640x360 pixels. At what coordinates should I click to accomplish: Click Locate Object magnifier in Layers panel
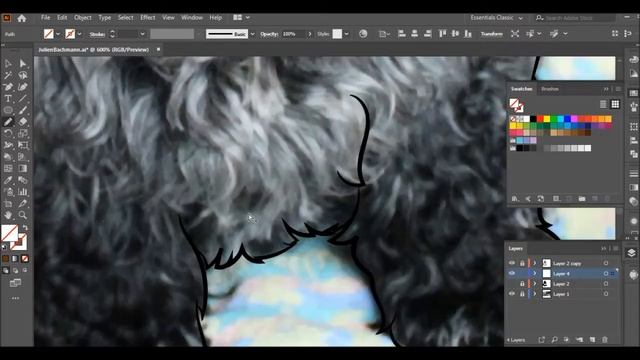(554, 340)
